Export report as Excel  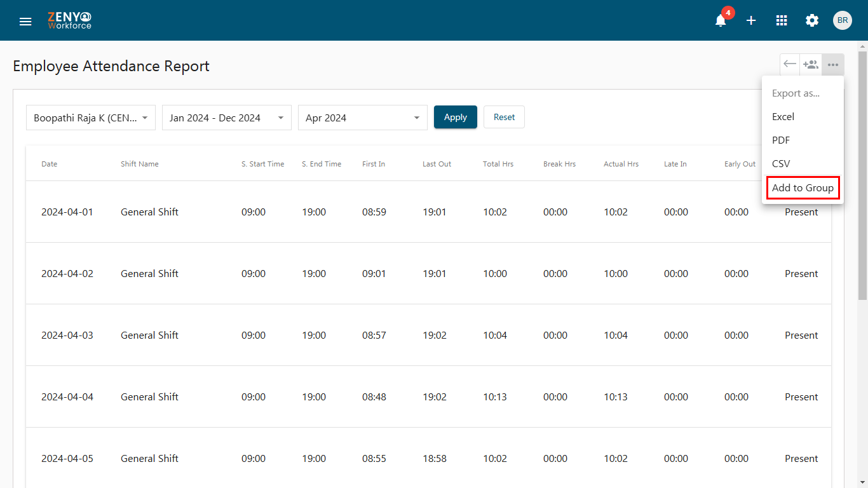point(803,117)
